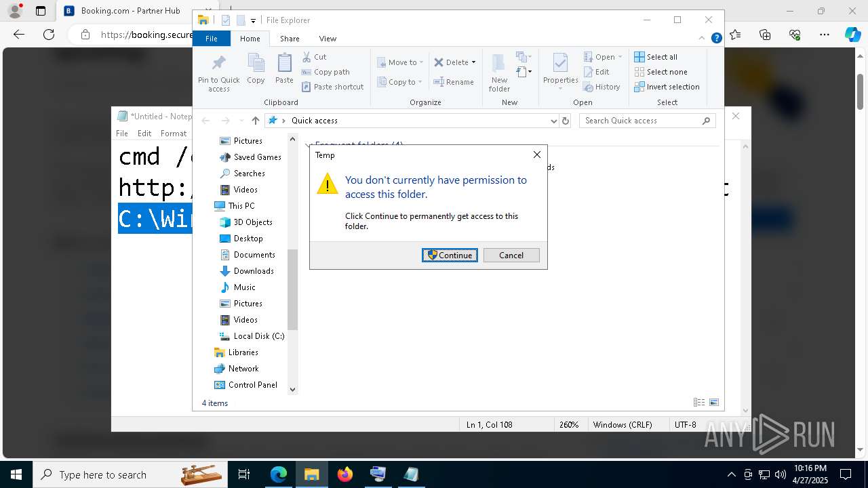
Task: Open the recent locations dropdown arrow
Action: tap(241, 121)
